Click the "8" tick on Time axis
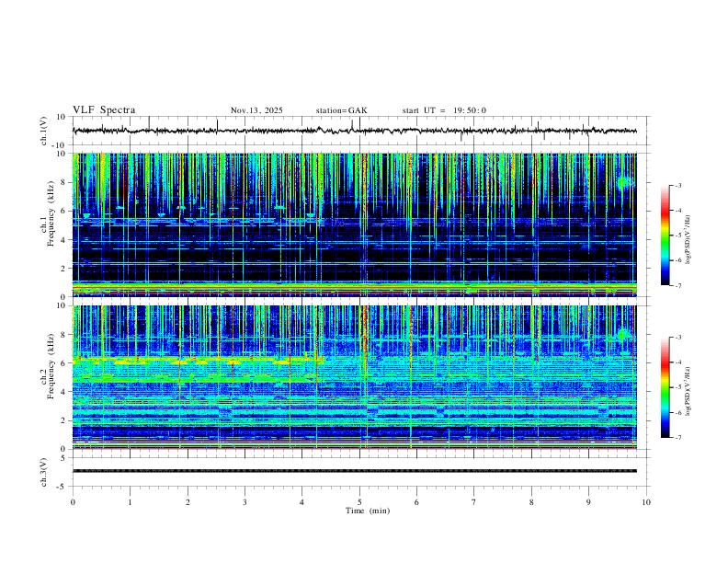 click(x=531, y=502)
